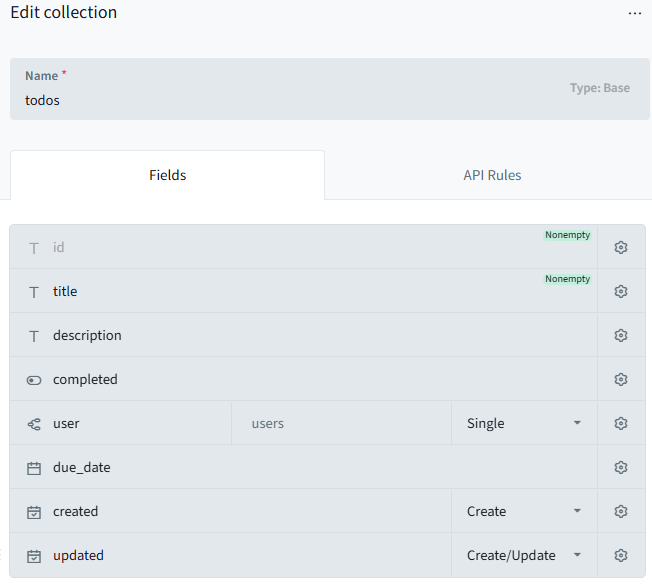Open settings gear for id field
Screen dimensions: 652x585
(620, 247)
